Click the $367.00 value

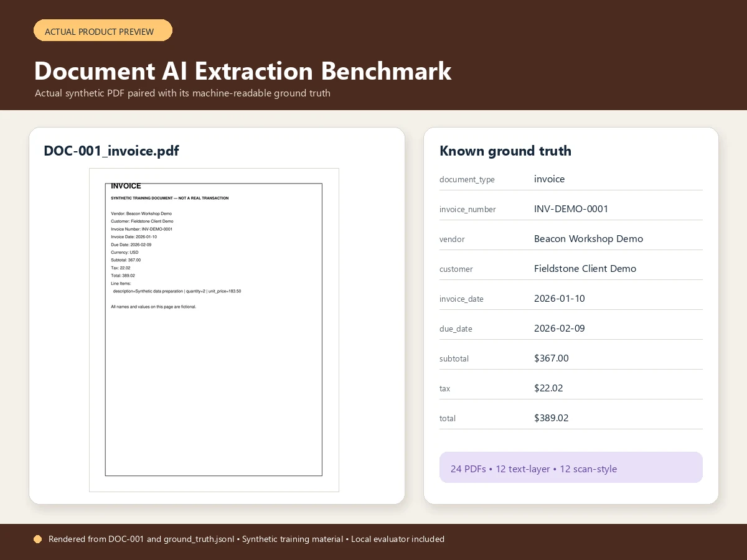click(x=551, y=358)
